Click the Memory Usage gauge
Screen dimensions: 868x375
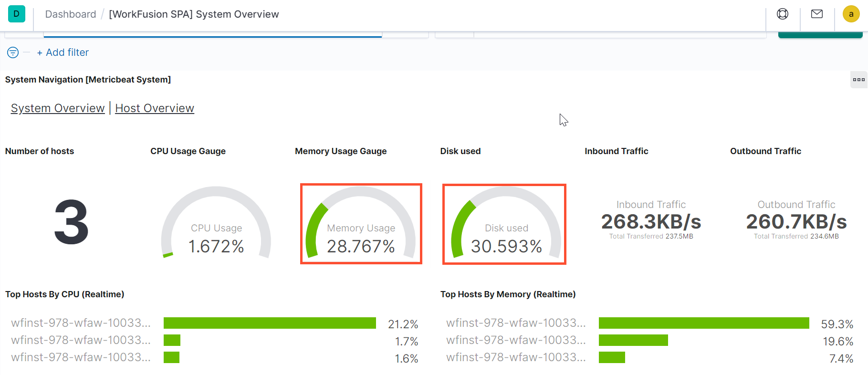tap(361, 222)
